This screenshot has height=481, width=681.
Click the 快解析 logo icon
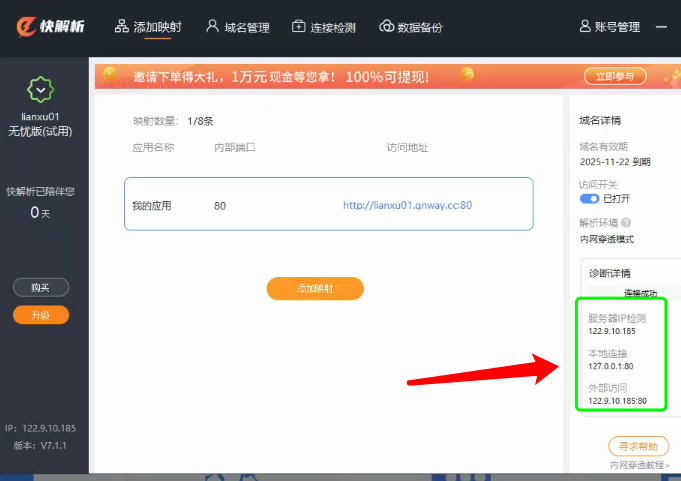point(26,26)
